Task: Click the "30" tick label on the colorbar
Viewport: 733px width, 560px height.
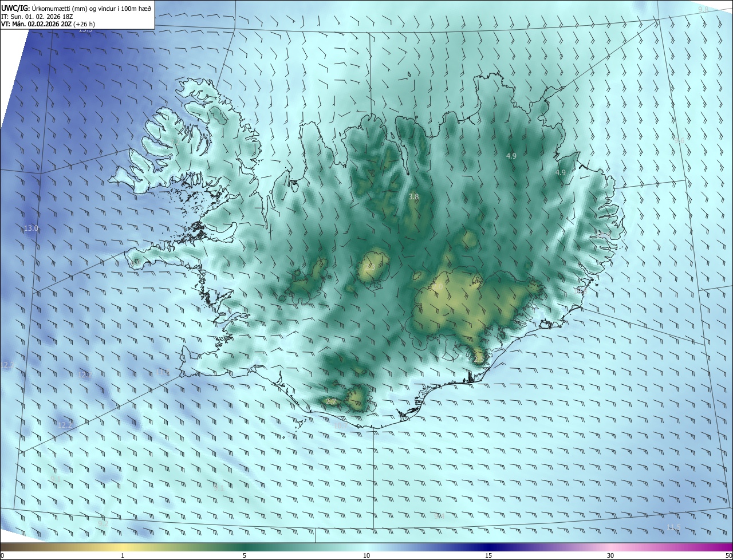Action: [x=610, y=555]
